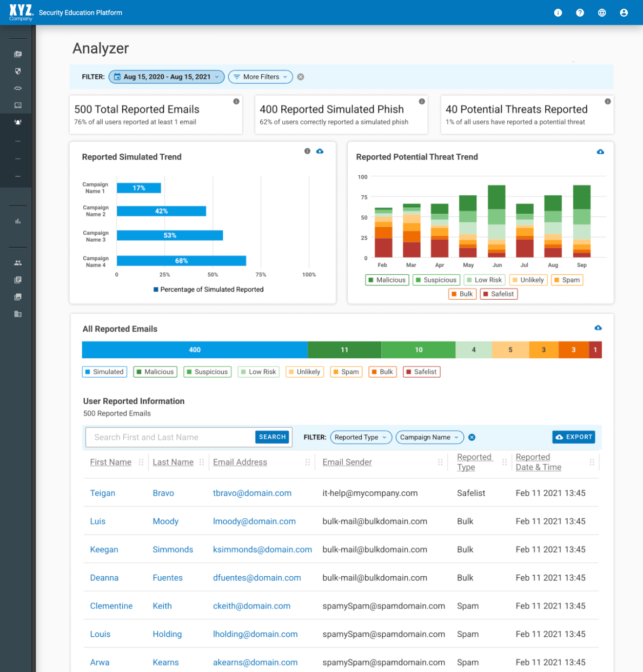Click the SEARCH button
The image size is (643, 672).
(x=272, y=437)
